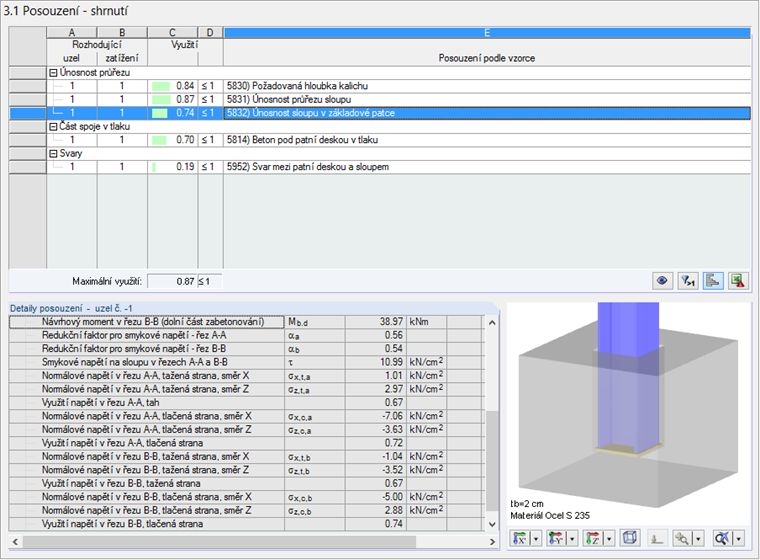Select row 5814) Beton pod patní deskou v tlaku
The image size is (760, 560).
[380, 140]
